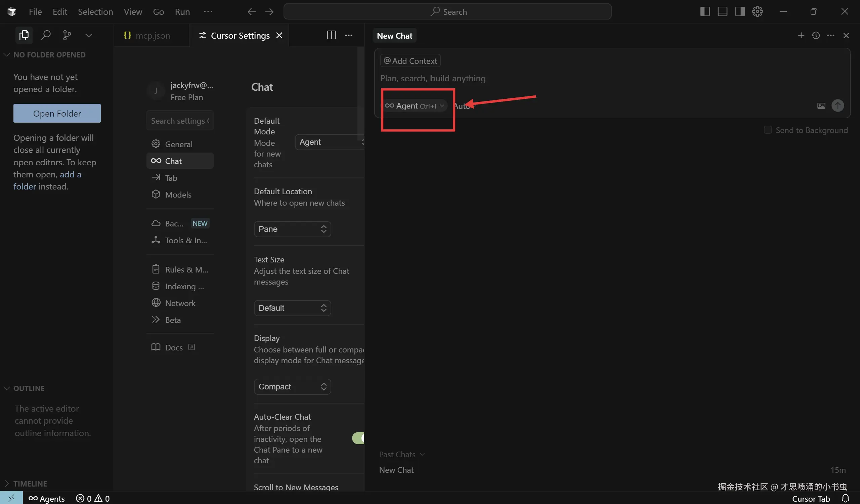860x504 pixels.
Task: Start a new chat with plus icon
Action: 801,36
